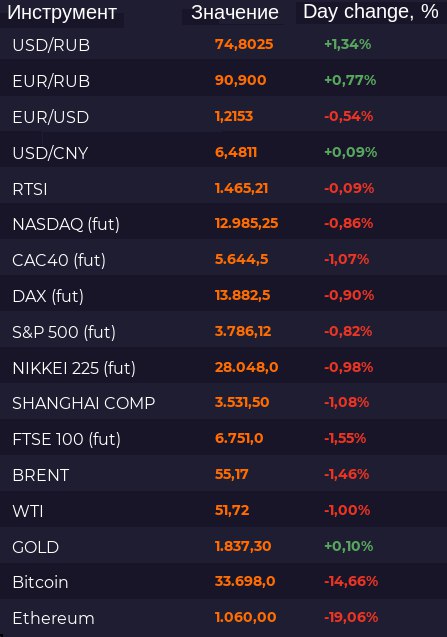Select NIKKEI 225 (fut) label
Screen dimensions: 447x637
pos(74,368)
